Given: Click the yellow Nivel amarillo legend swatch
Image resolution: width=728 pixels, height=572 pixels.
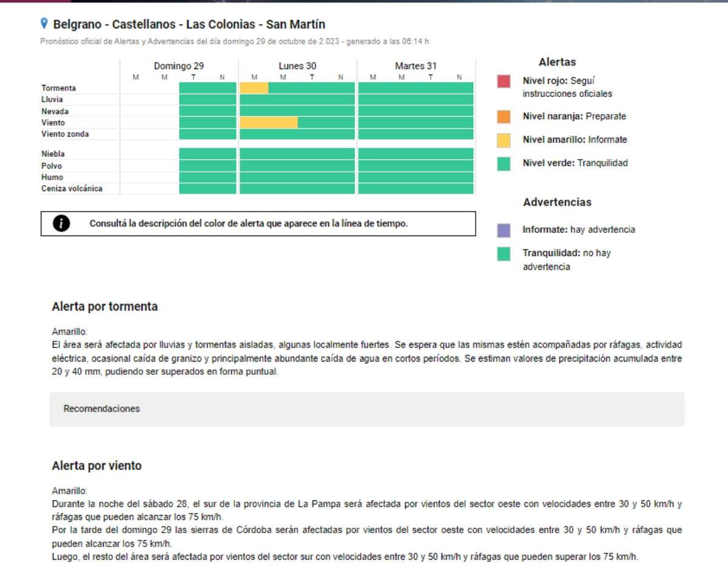Looking at the screenshot, I should click(x=504, y=140).
